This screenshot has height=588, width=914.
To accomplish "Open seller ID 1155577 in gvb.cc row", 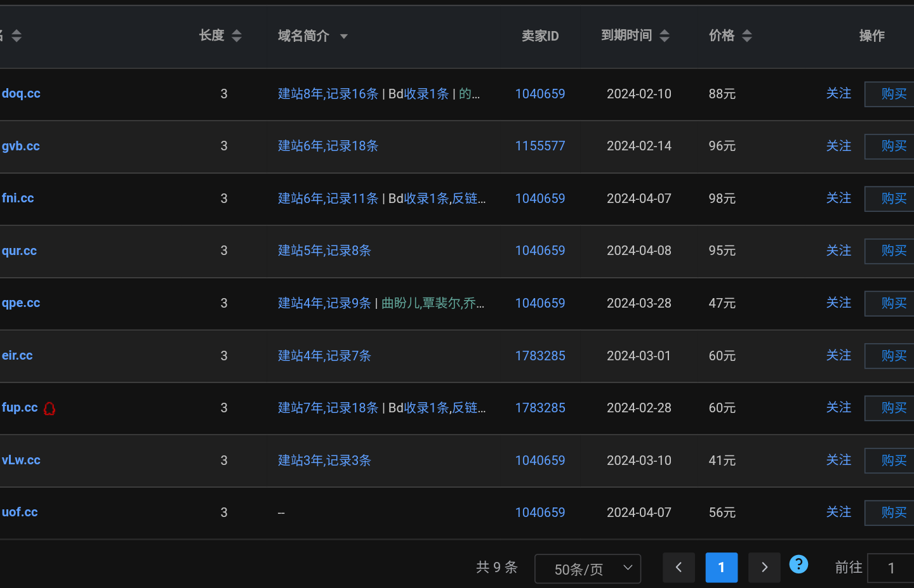I will click(x=540, y=146).
